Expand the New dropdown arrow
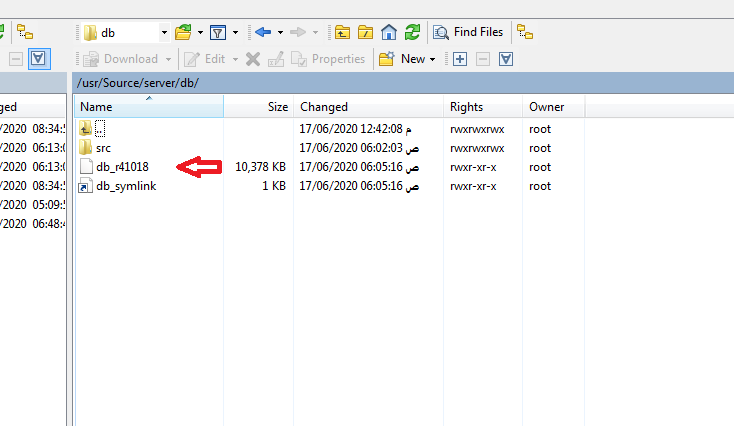 tap(433, 59)
